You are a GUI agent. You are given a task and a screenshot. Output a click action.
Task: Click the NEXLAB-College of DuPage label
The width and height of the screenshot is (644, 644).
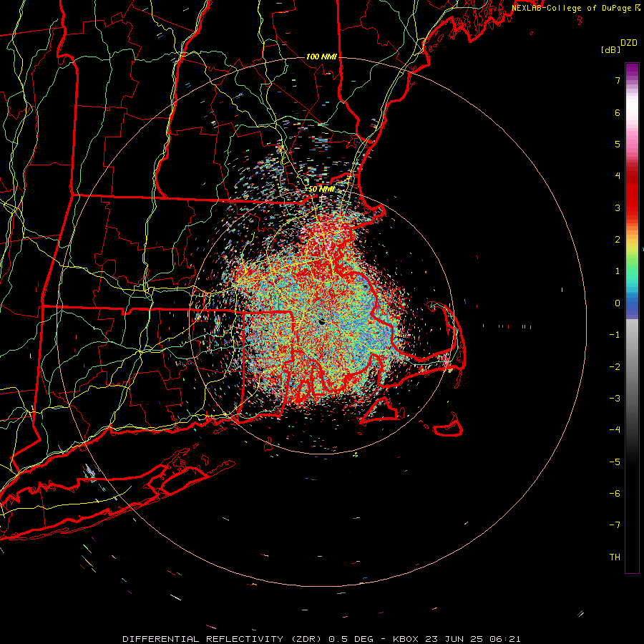click(571, 8)
